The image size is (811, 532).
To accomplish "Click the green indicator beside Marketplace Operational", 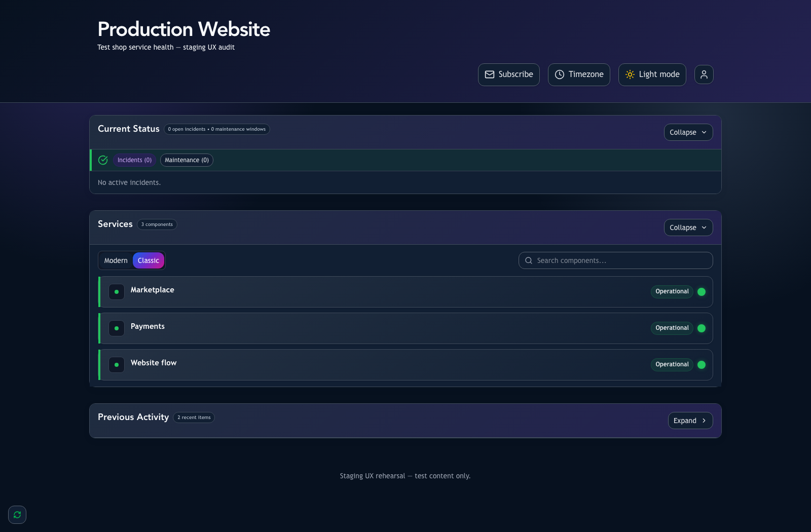I will click(702, 292).
